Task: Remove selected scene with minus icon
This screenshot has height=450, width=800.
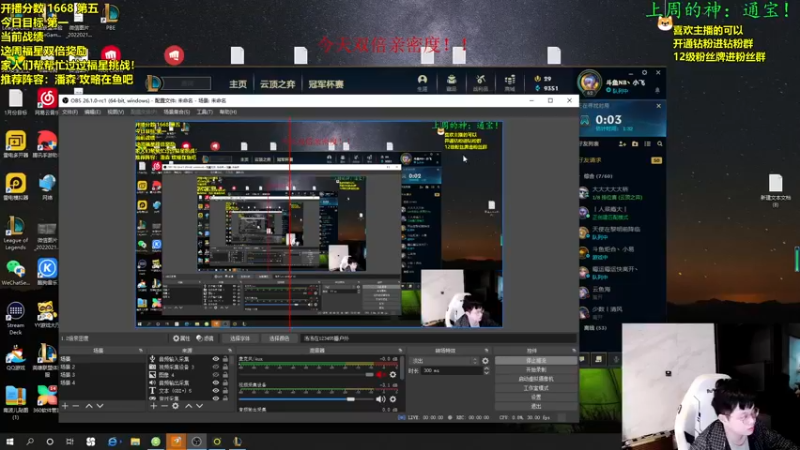Action: click(76, 406)
